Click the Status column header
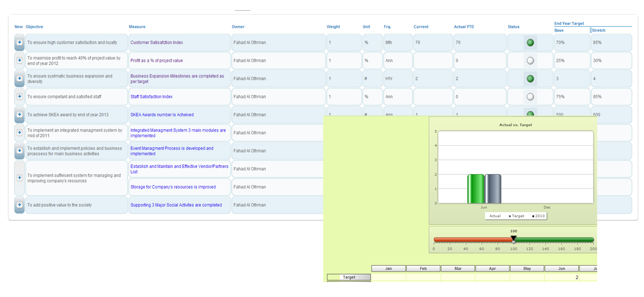644x297 pixels. 514,27
